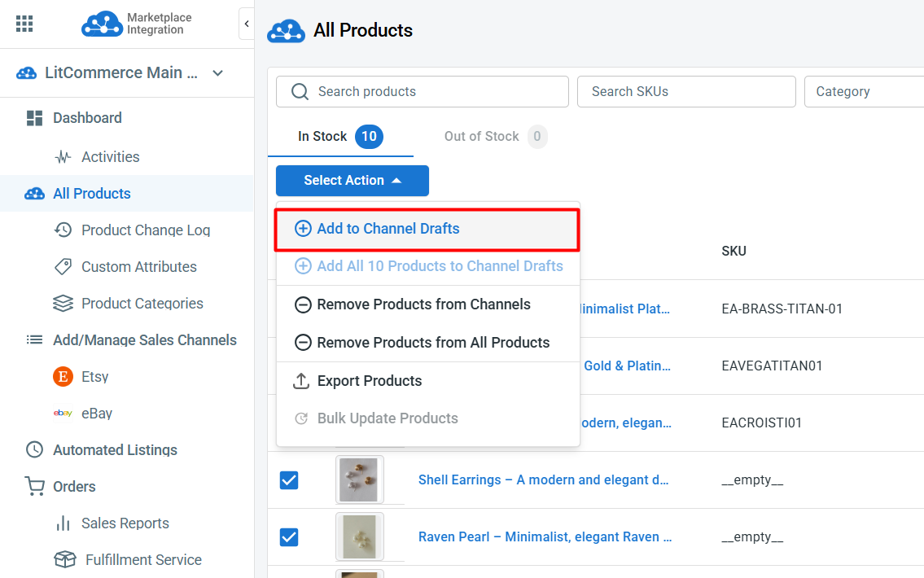924x578 pixels.
Task: Click the All Products sidebar cloud icon
Action: pyautogui.click(x=34, y=193)
